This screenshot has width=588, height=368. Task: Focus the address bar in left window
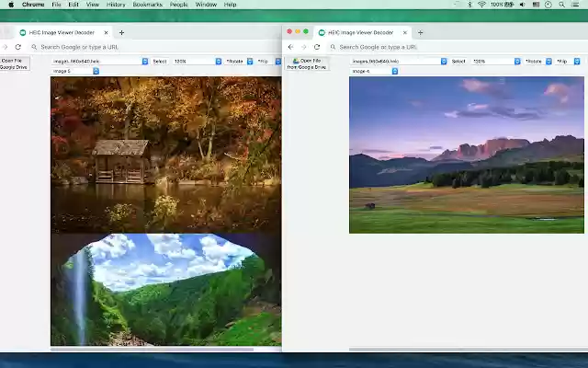tap(154, 47)
